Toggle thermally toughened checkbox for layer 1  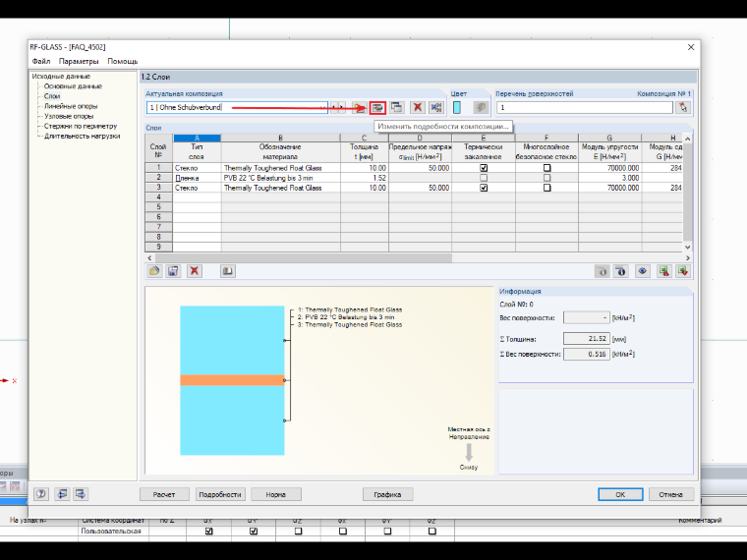484,168
